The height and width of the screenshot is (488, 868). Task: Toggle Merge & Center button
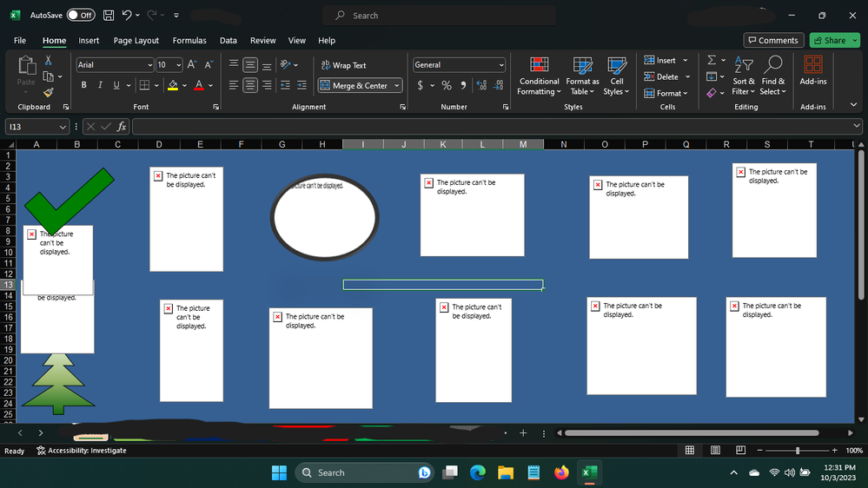pyautogui.click(x=354, y=85)
